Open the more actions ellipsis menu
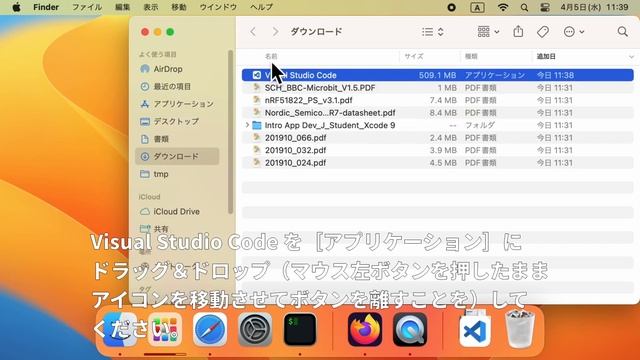640x360 pixels. [573, 31]
